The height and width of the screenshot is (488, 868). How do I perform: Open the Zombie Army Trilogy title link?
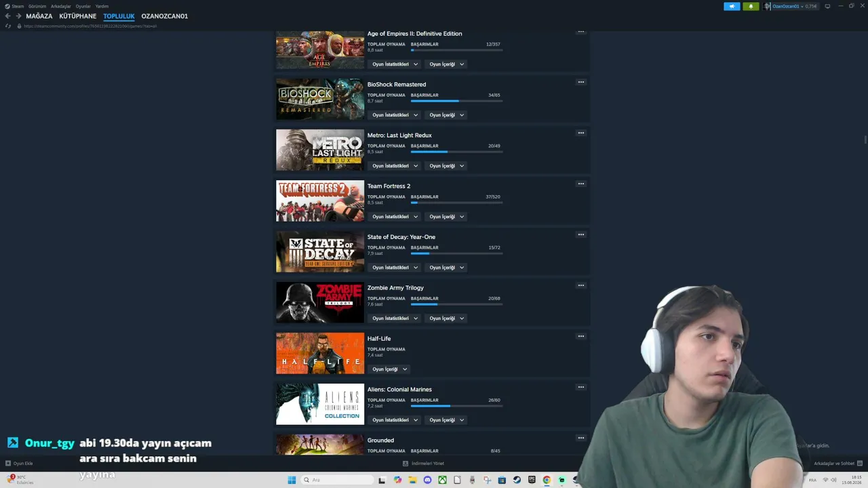coord(395,288)
